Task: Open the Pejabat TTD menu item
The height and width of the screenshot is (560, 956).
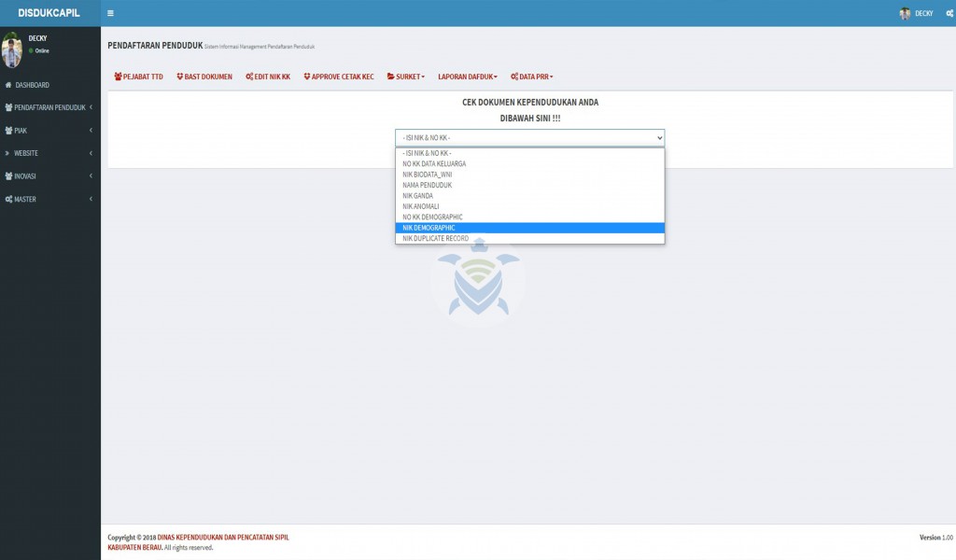Action: click(138, 77)
